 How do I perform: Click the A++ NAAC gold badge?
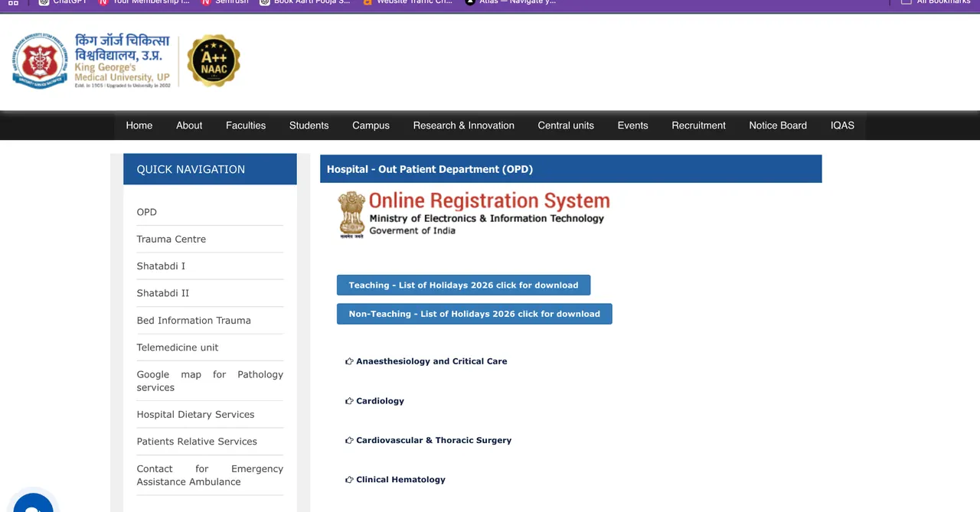coord(214,60)
